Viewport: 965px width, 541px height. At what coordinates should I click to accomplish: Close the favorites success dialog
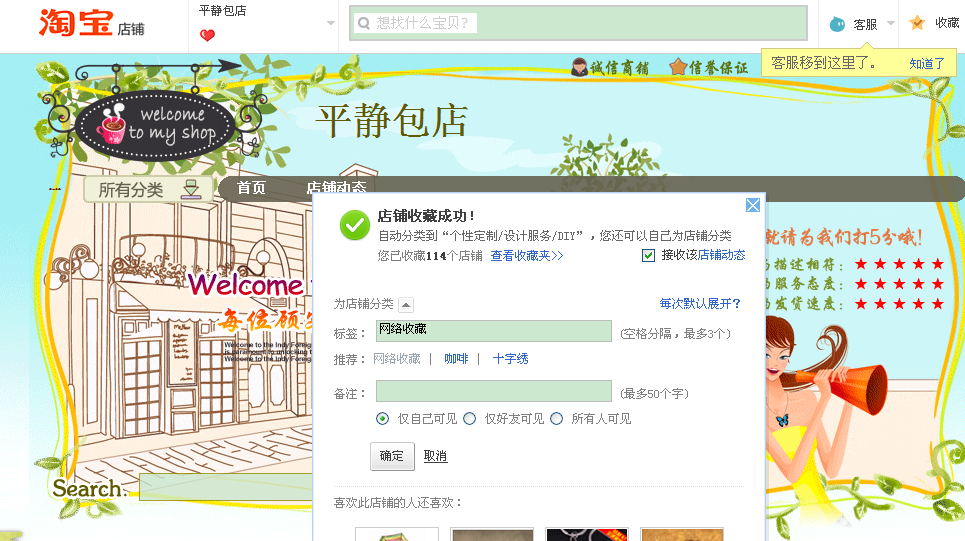click(752, 205)
